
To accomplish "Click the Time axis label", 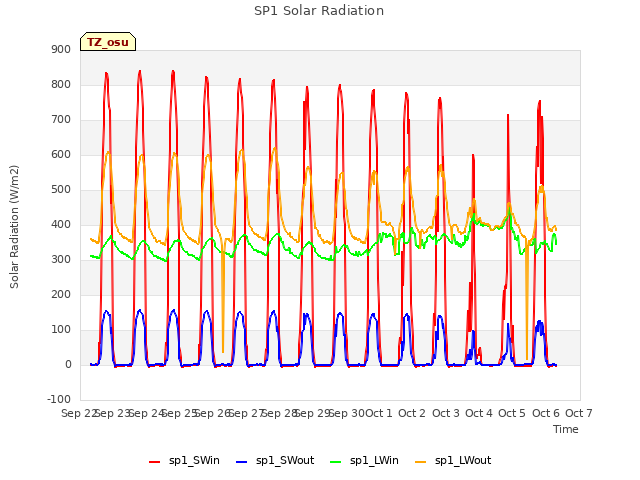I will [566, 429].
